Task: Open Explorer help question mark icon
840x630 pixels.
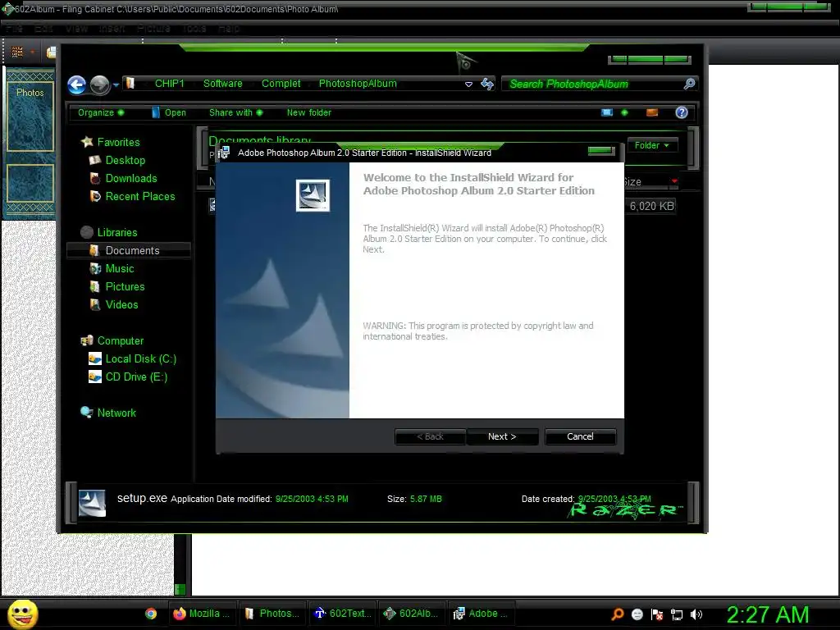Action: click(x=682, y=112)
